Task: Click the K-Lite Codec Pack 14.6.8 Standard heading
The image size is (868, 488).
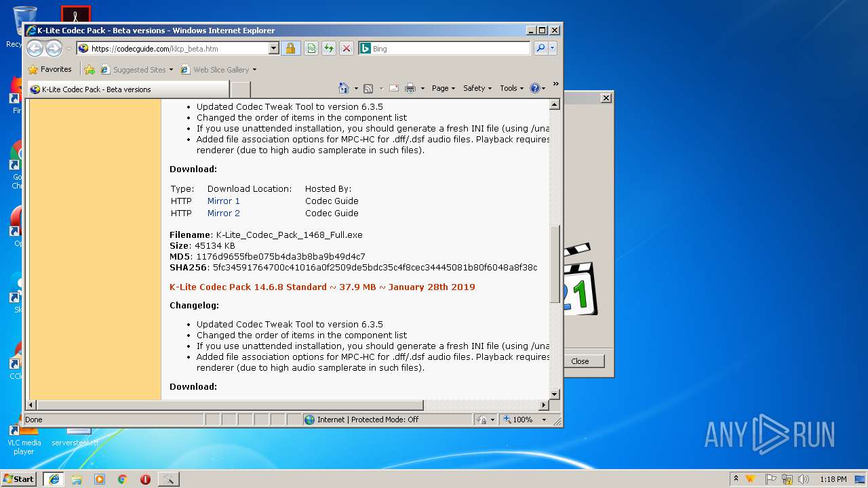Action: (322, 287)
